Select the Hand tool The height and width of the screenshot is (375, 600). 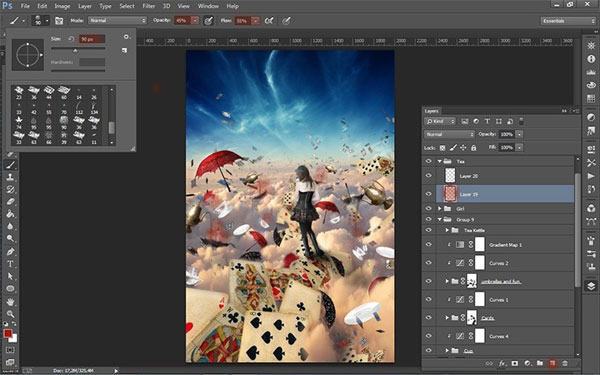[10, 302]
